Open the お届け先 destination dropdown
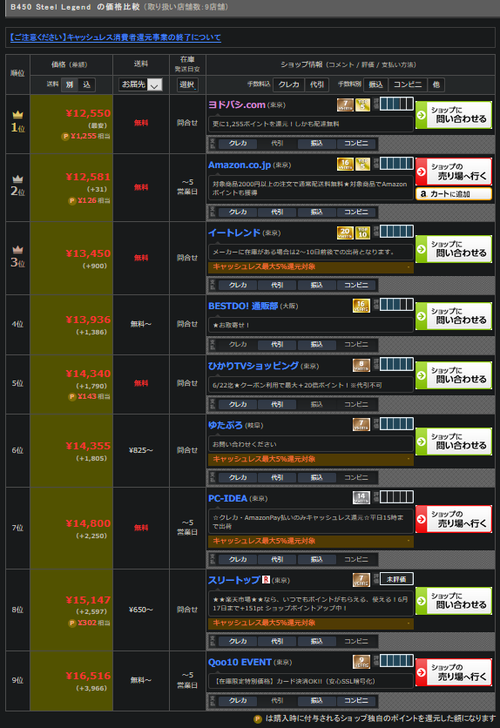The width and height of the screenshot is (500, 728). point(141,84)
